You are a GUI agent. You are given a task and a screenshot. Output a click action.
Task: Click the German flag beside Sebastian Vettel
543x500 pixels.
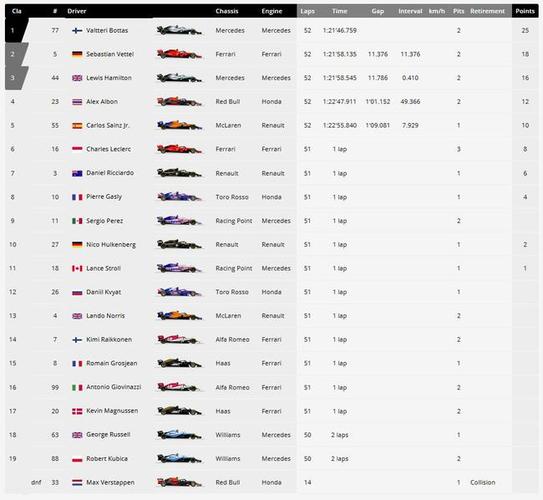point(77,54)
